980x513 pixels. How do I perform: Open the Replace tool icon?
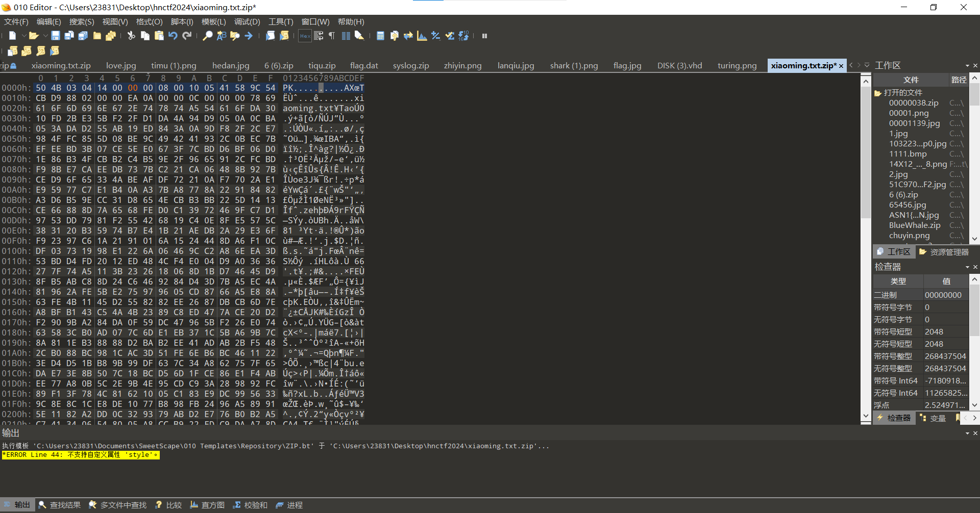(222, 36)
